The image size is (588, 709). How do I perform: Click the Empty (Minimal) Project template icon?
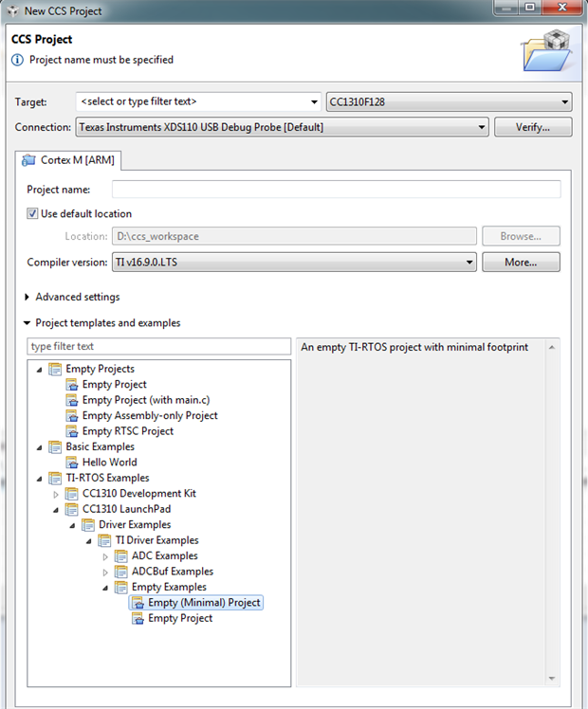tap(138, 603)
